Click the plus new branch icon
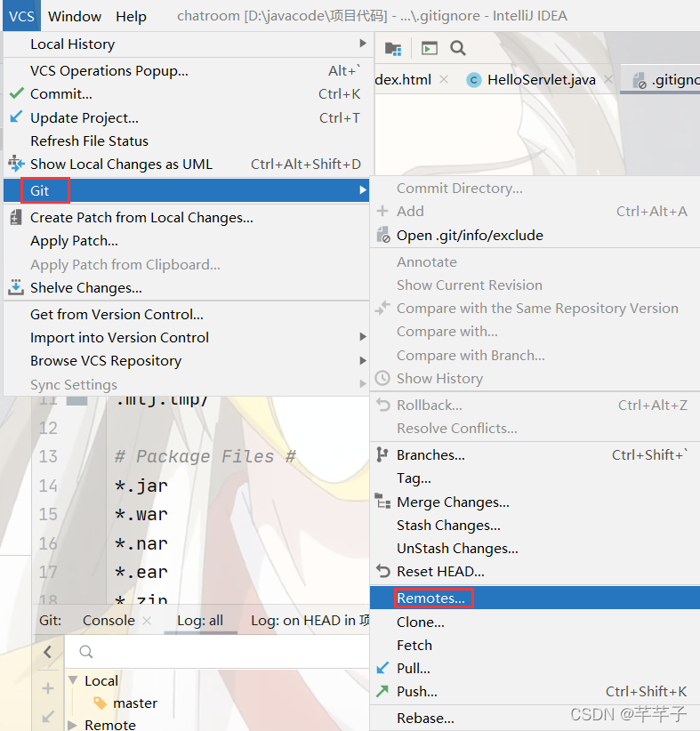The image size is (700, 731). (x=47, y=688)
